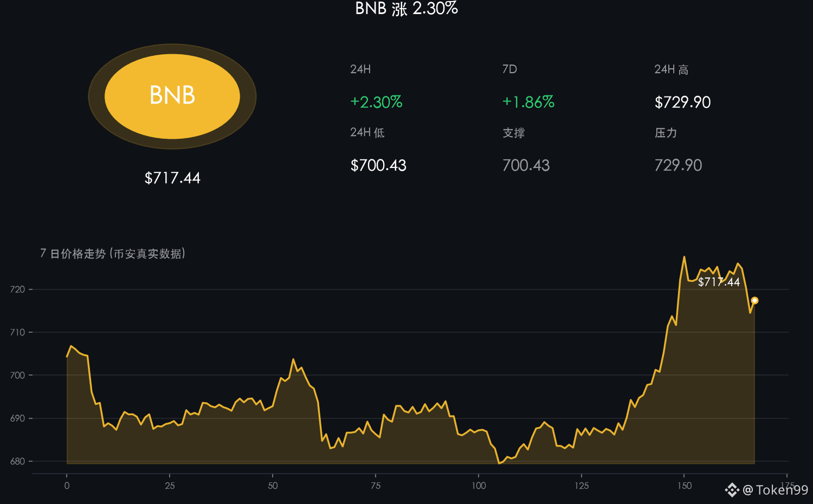Image resolution: width=813 pixels, height=504 pixels.
Task: Click the $717.44 label on the chart
Action: coord(719,282)
